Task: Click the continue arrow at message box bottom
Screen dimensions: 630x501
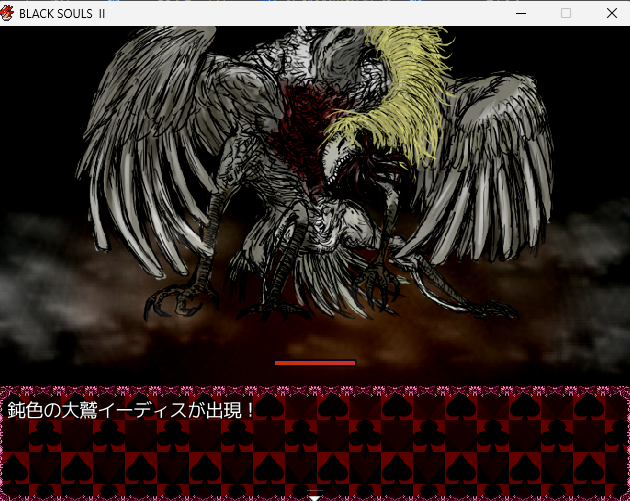Action: pyautogui.click(x=315, y=496)
